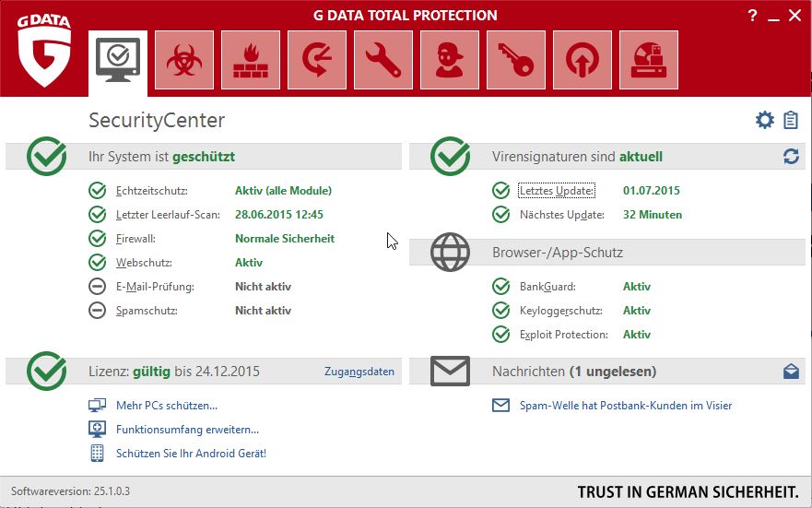Click 'Schützen Sie Ihr Android Gerät!' link
The height and width of the screenshot is (508, 812).
click(191, 454)
